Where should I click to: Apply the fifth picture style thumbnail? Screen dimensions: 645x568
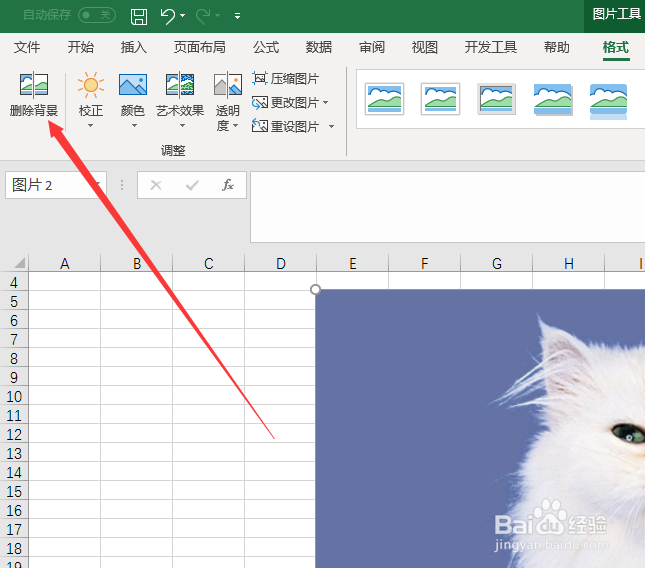click(x=608, y=101)
